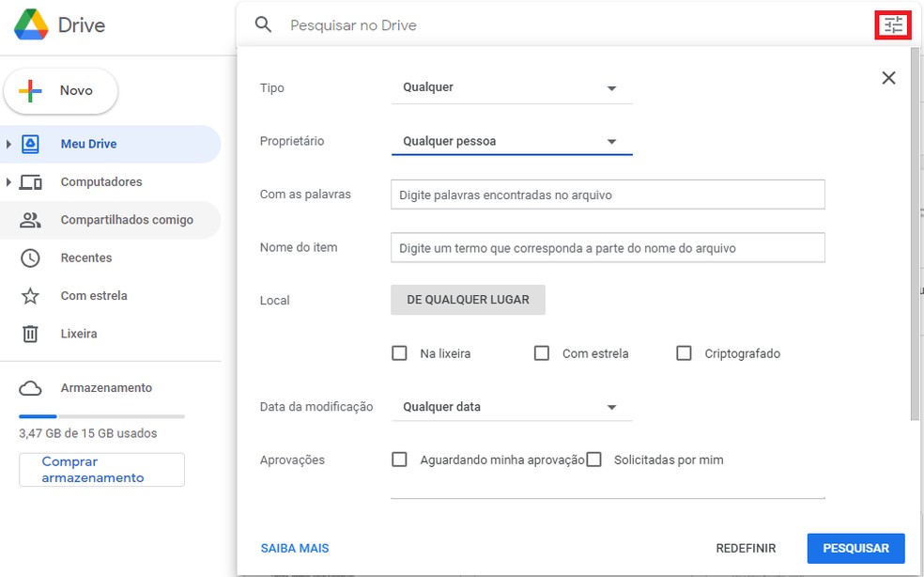
Task: Check the Na lixeira checkbox
Action: (x=399, y=353)
